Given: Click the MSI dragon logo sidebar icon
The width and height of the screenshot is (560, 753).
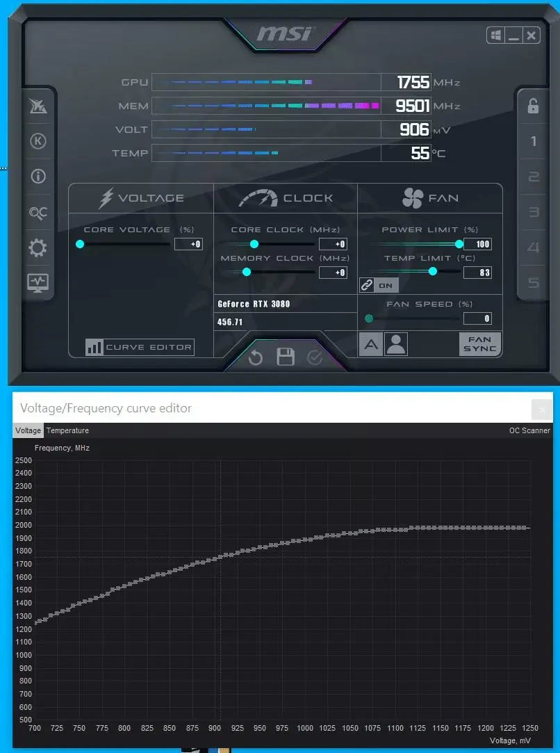Looking at the screenshot, I should pos(38,106).
